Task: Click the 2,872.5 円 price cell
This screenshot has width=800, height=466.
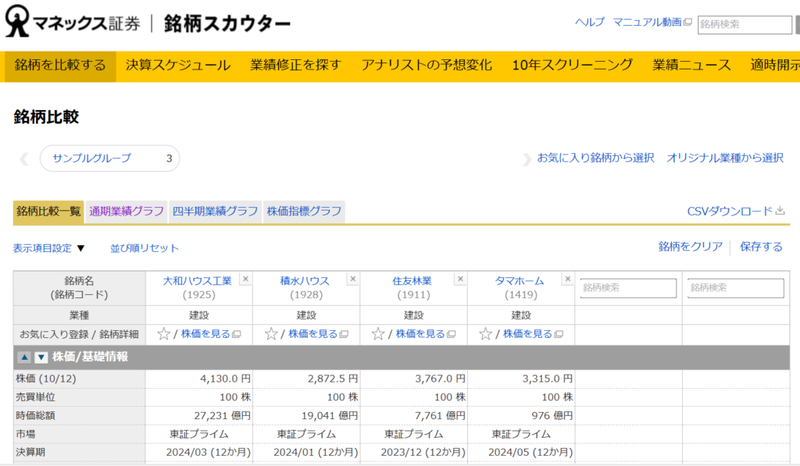Action: click(306, 379)
